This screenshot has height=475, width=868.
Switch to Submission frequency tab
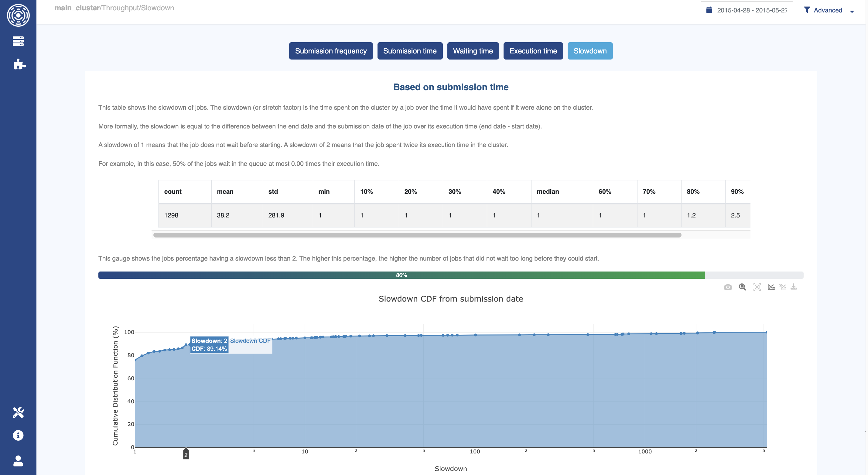[x=331, y=51]
